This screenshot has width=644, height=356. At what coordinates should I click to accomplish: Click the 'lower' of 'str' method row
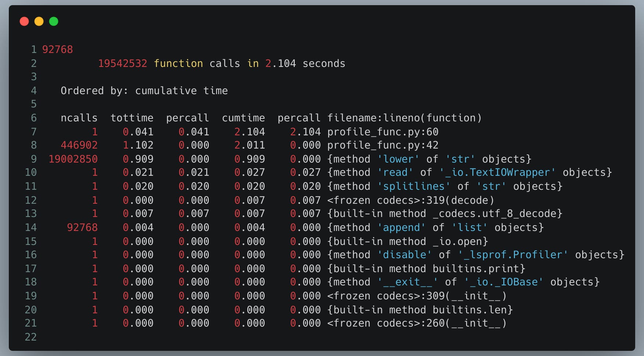pos(429,159)
